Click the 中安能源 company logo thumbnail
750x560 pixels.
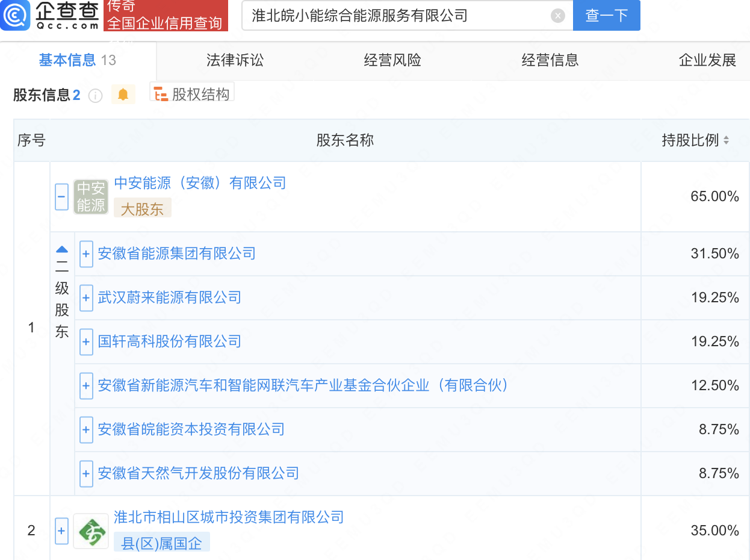(91, 197)
